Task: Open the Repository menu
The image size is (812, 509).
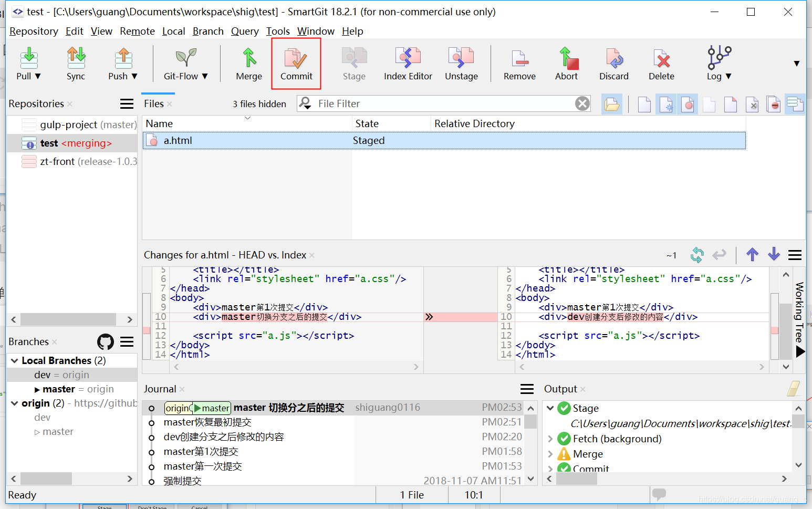Action: (x=34, y=32)
